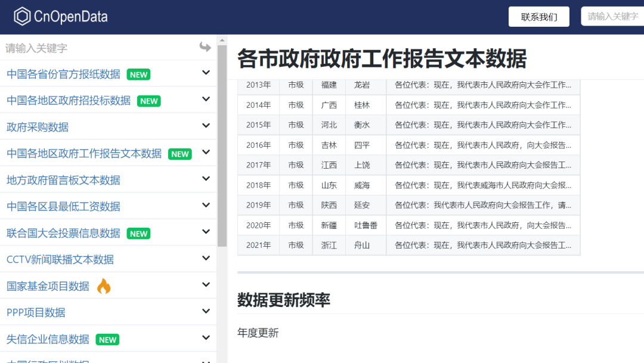
Task: Click the CnOpenData hexagon logo icon
Action: (x=22, y=17)
